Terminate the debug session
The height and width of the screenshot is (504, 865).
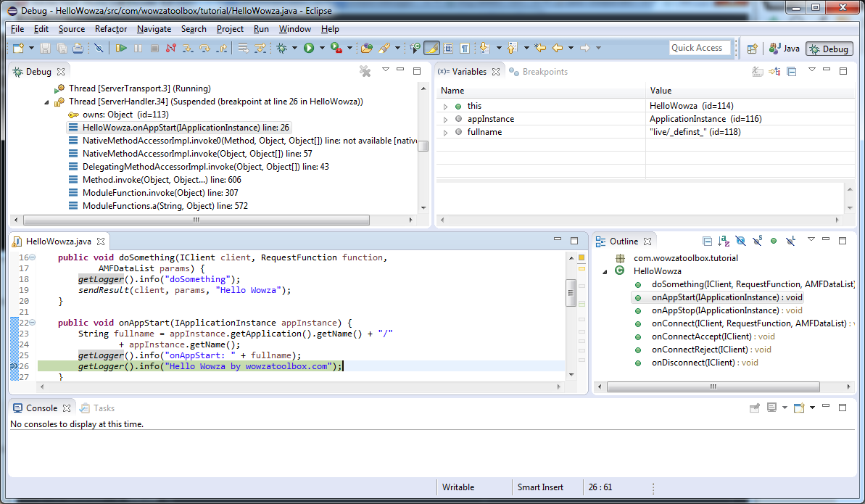coord(154,49)
